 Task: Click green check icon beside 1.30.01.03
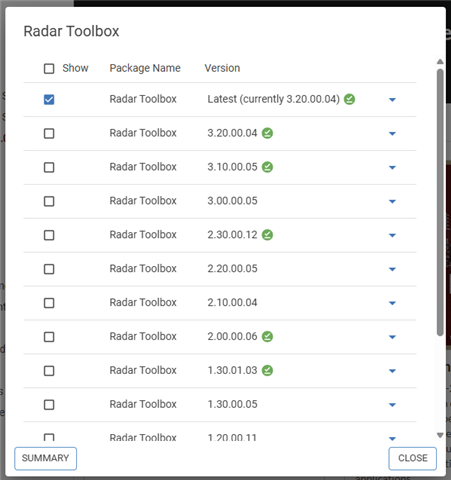tap(267, 370)
